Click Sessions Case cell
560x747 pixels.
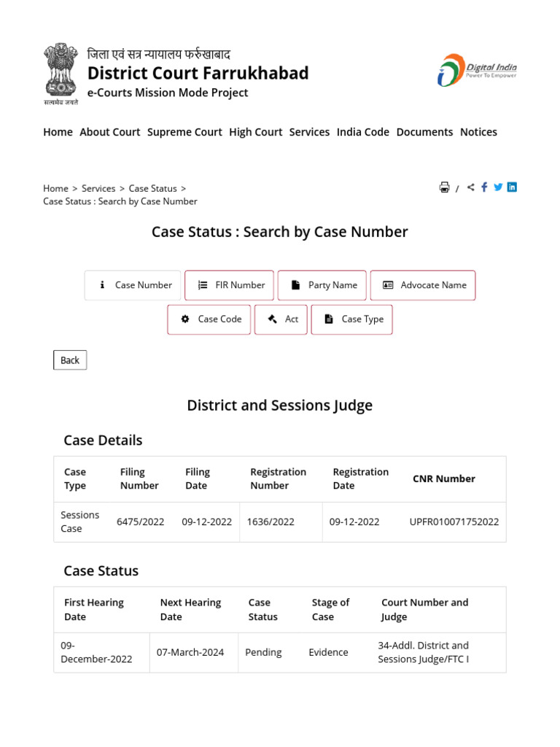(x=80, y=522)
